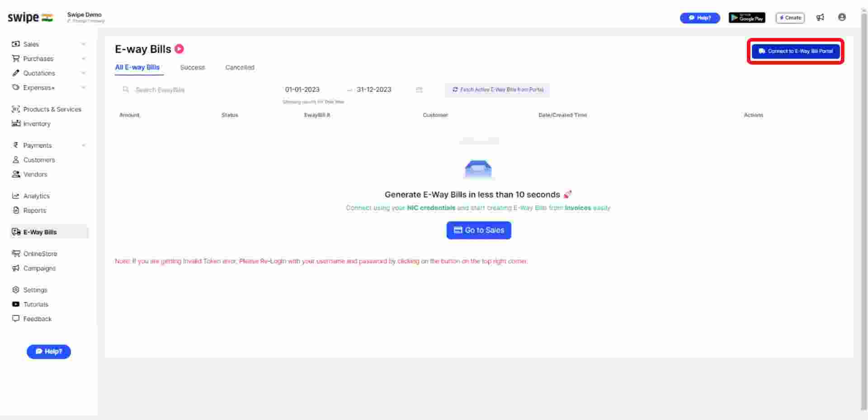The height and width of the screenshot is (420, 868).
Task: Click Fetch Active E-Way Bills from Portal
Action: point(498,89)
